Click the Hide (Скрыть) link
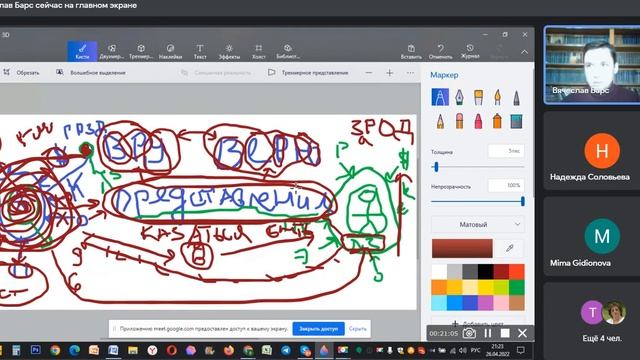 tap(358, 329)
